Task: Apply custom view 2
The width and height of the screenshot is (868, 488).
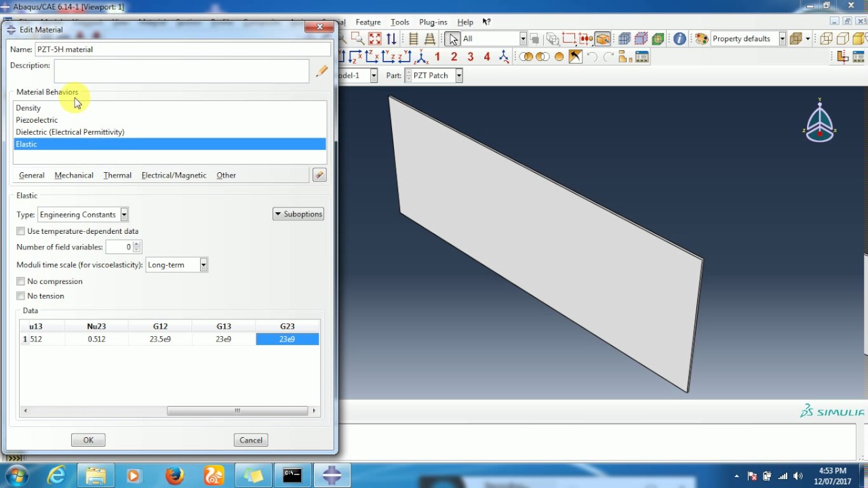Action: pyautogui.click(x=454, y=57)
